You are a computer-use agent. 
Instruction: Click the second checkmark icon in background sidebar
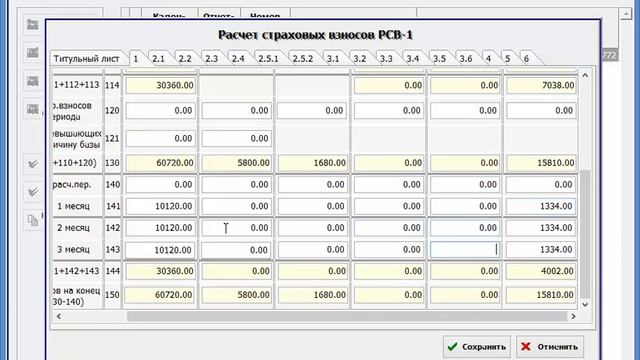pos(33,192)
